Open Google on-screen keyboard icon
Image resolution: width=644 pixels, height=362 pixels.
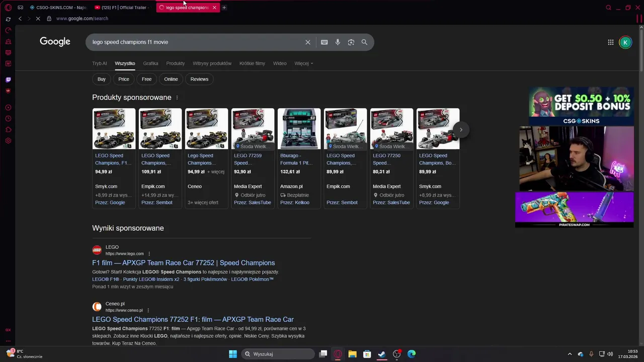(324, 42)
